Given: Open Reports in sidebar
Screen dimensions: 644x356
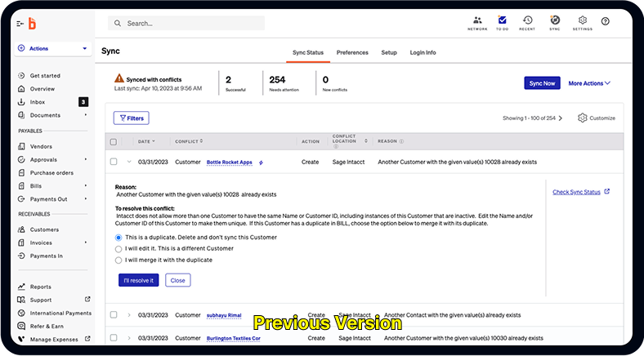Looking at the screenshot, I should point(40,287).
